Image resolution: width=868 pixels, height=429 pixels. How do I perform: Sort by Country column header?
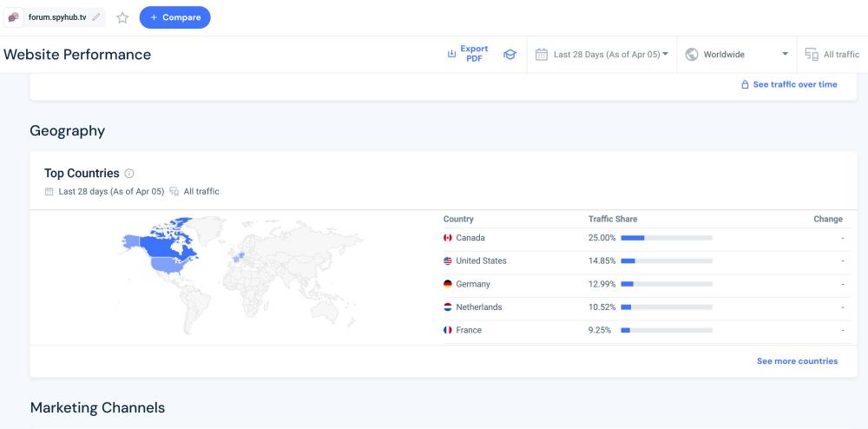[x=458, y=219]
